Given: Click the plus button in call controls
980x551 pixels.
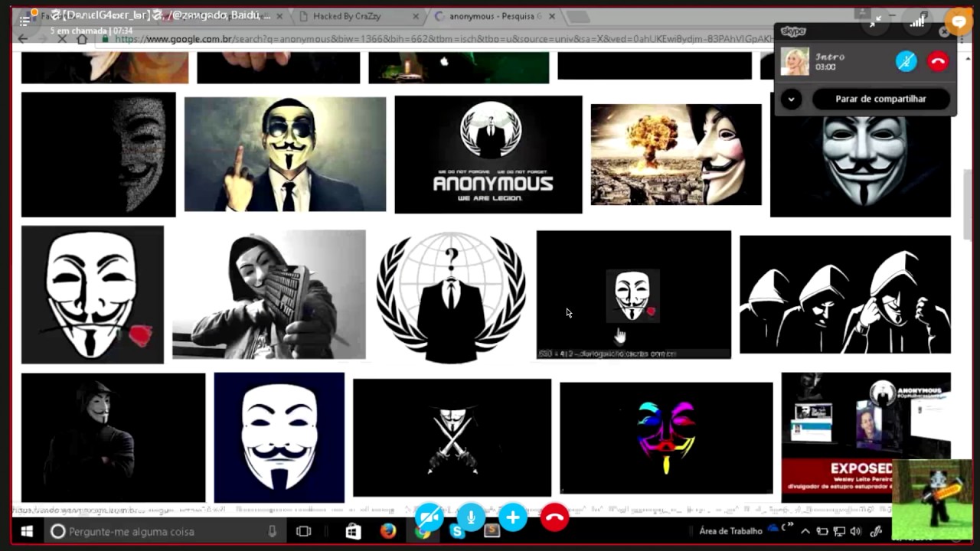Looking at the screenshot, I should point(513,518).
